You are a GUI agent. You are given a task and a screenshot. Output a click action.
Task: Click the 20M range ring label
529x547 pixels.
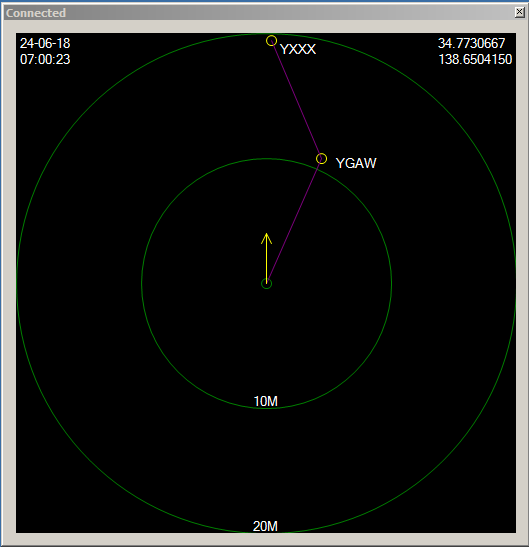tap(265, 526)
